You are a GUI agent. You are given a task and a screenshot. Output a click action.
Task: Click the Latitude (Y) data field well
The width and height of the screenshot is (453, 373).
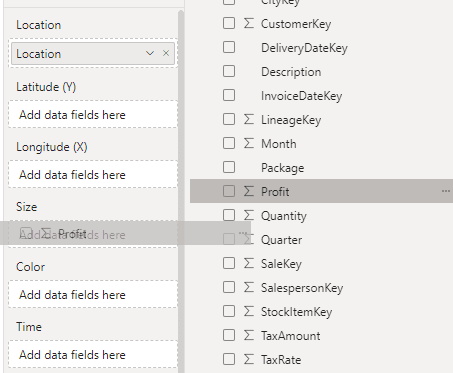point(93,114)
